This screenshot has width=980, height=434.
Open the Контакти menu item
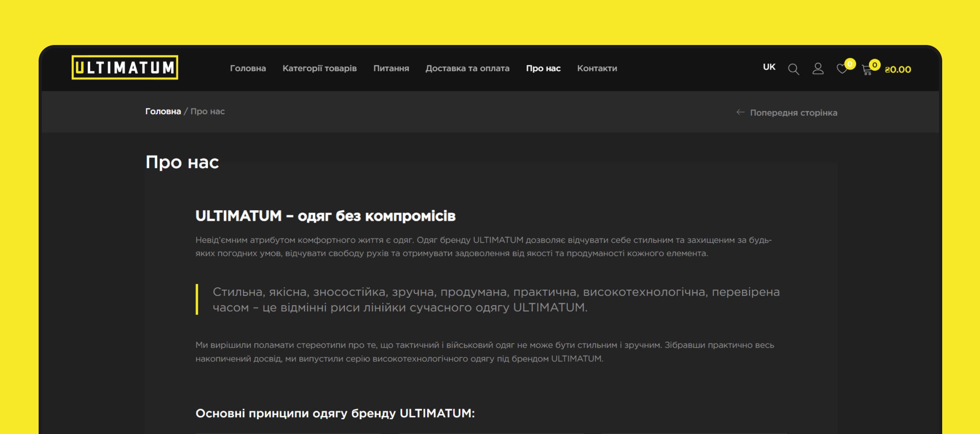pos(597,68)
